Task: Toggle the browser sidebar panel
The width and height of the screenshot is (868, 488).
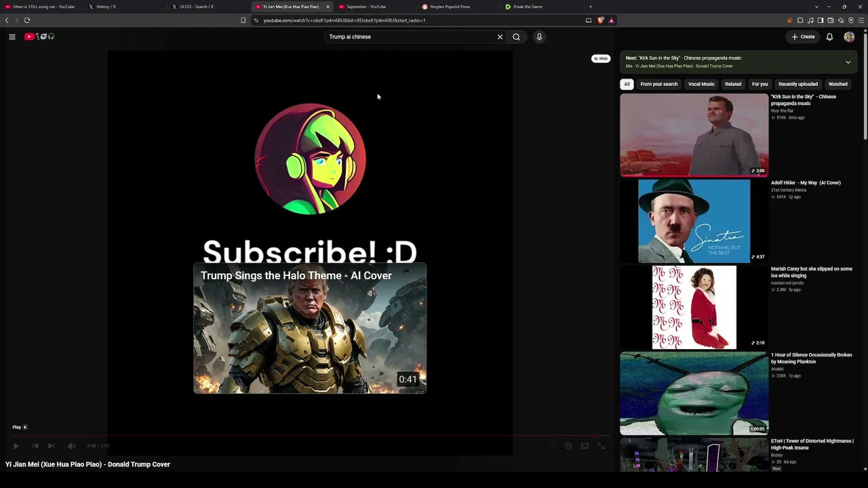Action: (821, 20)
